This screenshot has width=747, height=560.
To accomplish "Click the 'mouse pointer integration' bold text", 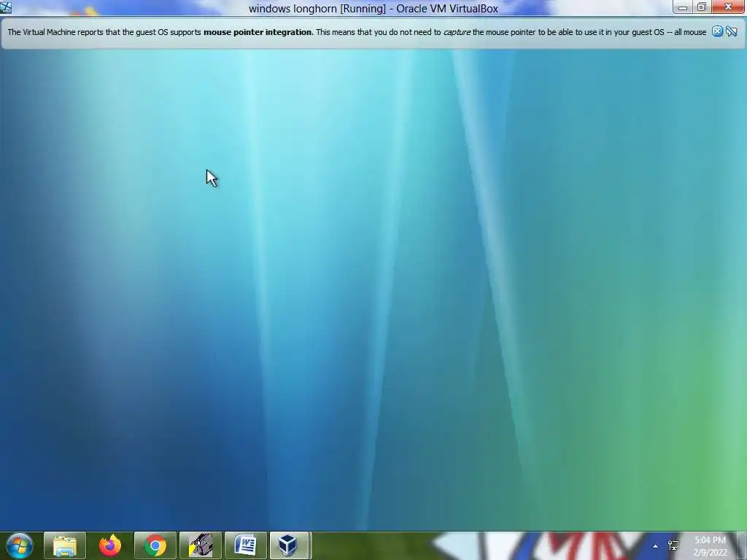I will click(258, 32).
